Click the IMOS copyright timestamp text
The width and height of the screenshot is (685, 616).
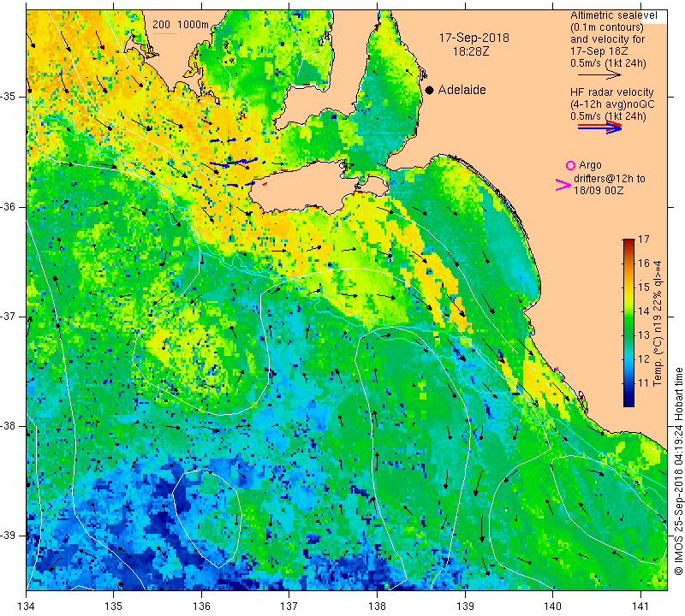tap(678, 471)
